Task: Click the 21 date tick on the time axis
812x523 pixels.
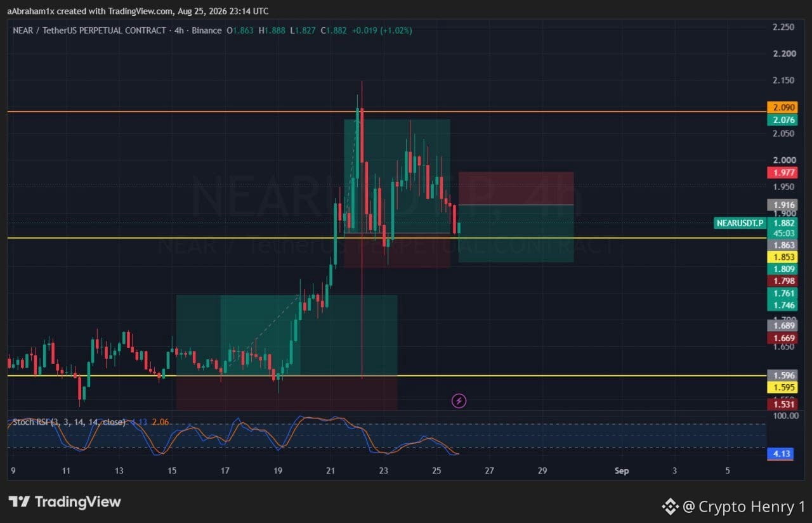Action: click(331, 471)
